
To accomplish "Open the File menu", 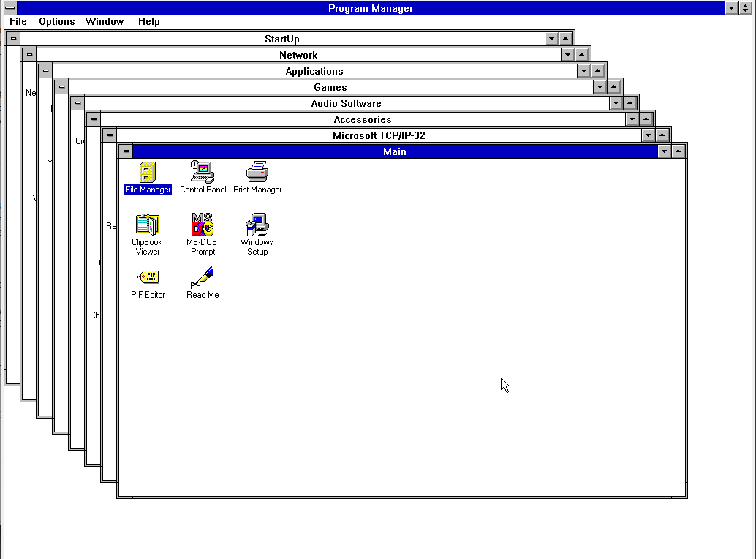I will [18, 22].
